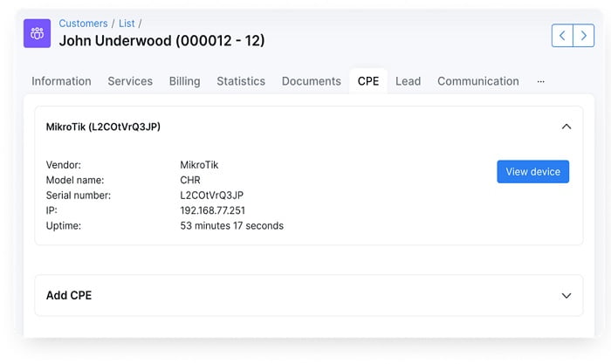Show the Statistics tab

[241, 81]
